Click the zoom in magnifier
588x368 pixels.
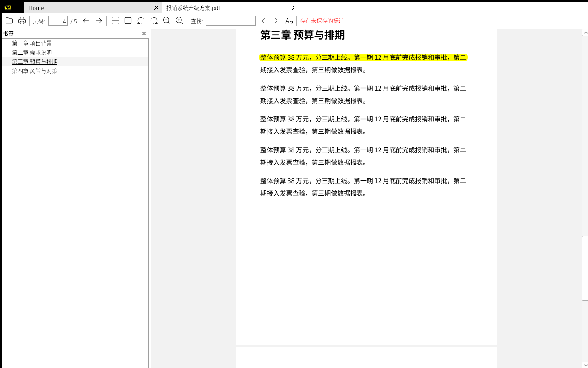click(180, 21)
